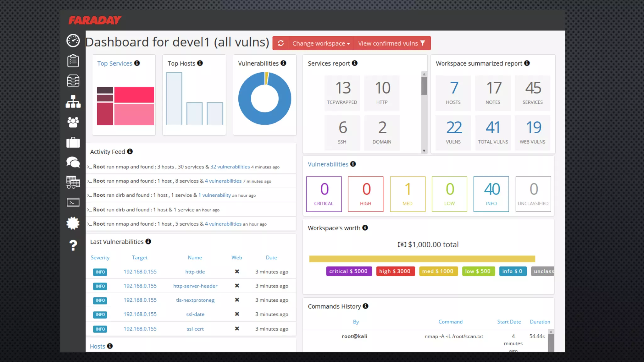Viewport: 644px width, 362px height.
Task: Click the refresh dashboard button
Action: 281,43
